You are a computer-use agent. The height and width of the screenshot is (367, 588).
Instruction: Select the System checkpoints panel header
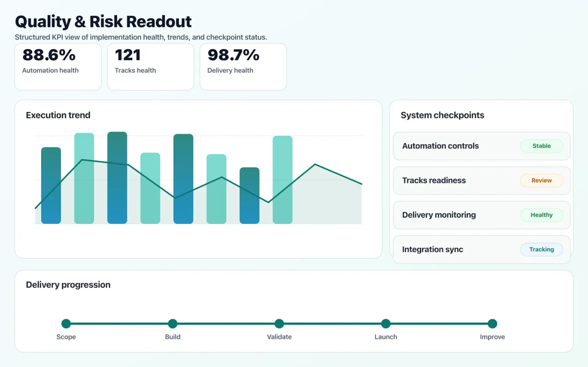tap(443, 115)
